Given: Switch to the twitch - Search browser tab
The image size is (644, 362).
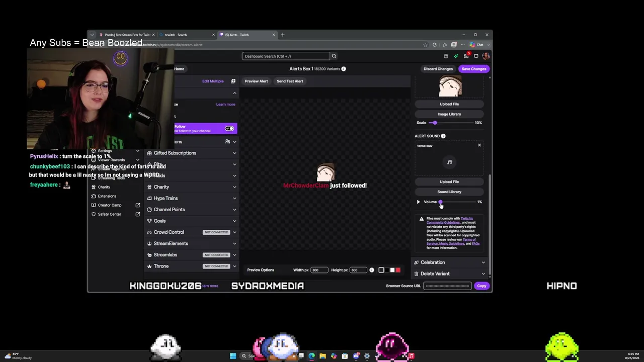Looking at the screenshot, I should (x=187, y=35).
